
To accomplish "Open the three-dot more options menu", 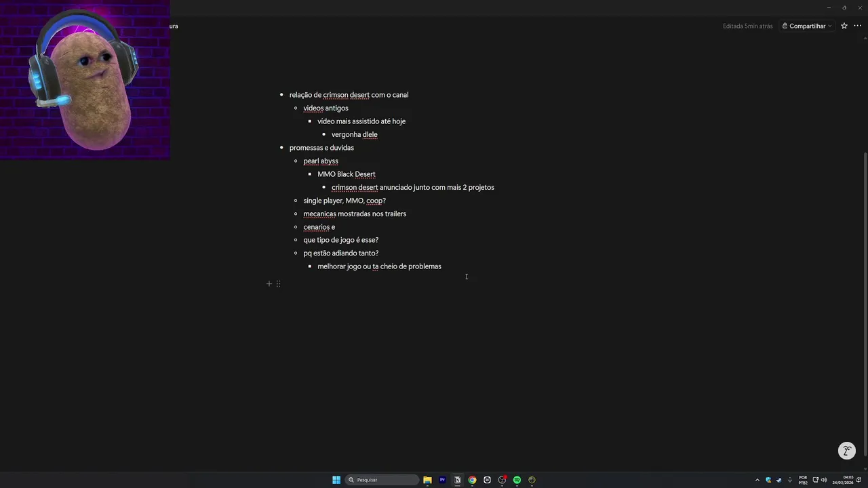I will pos(857,26).
